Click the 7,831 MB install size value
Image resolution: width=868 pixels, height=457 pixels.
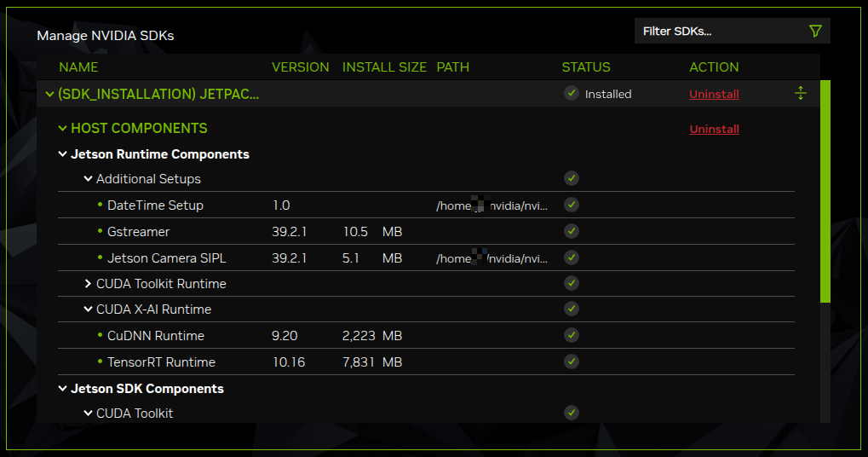(x=372, y=362)
